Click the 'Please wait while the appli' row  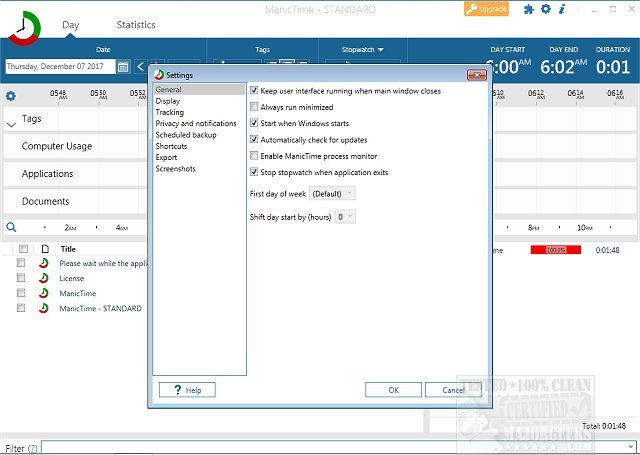pyautogui.click(x=103, y=263)
